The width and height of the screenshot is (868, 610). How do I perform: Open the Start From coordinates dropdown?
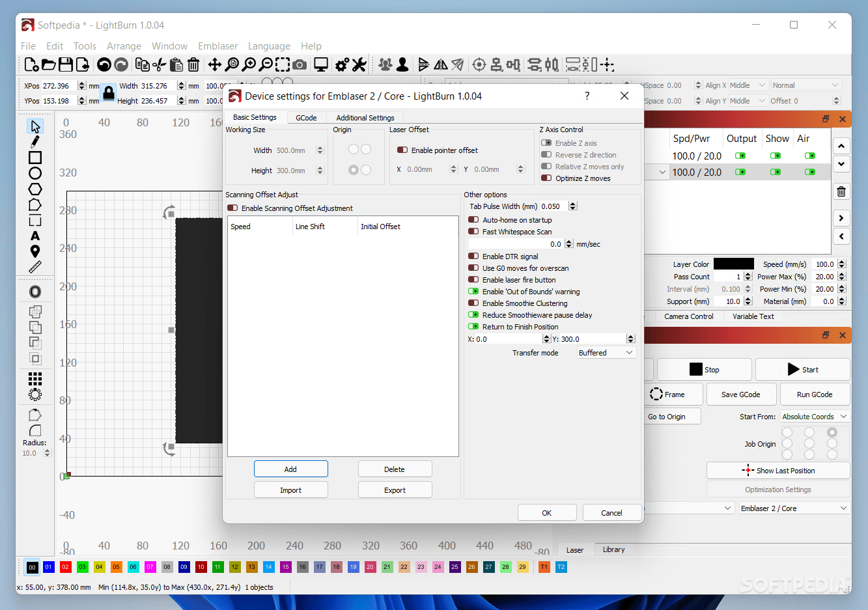pyautogui.click(x=815, y=416)
